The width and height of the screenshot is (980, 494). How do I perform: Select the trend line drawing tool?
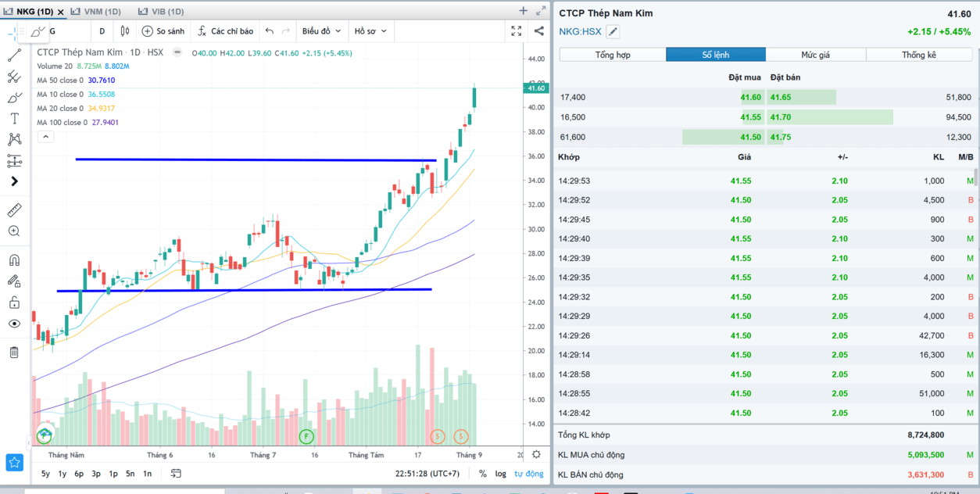pyautogui.click(x=14, y=55)
